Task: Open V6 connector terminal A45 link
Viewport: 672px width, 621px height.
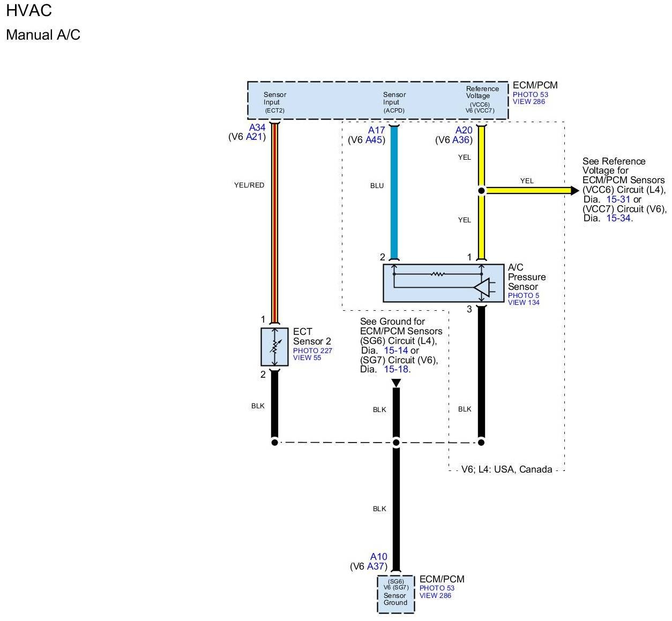Action: click(374, 140)
